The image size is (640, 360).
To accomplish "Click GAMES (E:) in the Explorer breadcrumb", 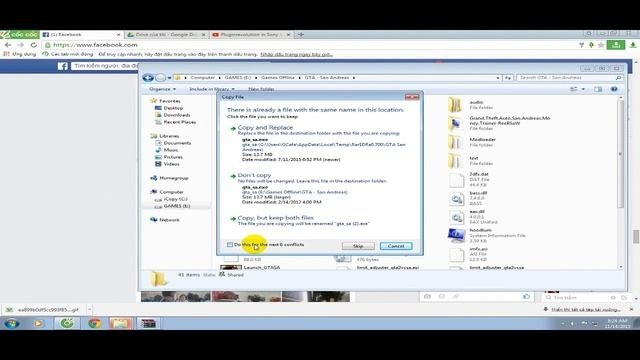I will coord(238,78).
